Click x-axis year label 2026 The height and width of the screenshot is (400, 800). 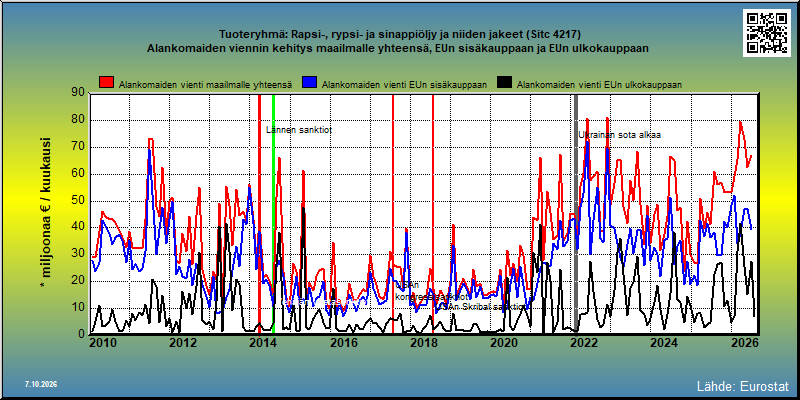pyautogui.click(x=745, y=343)
